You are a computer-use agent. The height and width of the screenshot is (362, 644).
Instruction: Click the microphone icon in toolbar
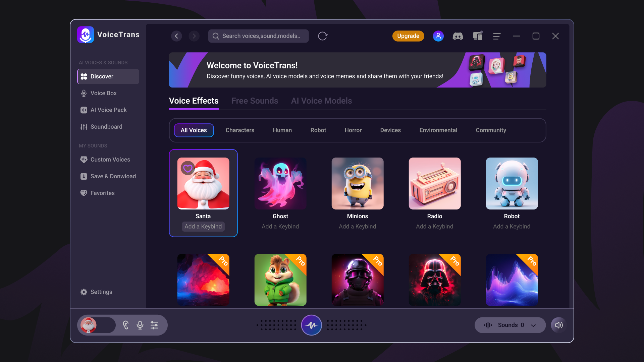tap(141, 325)
